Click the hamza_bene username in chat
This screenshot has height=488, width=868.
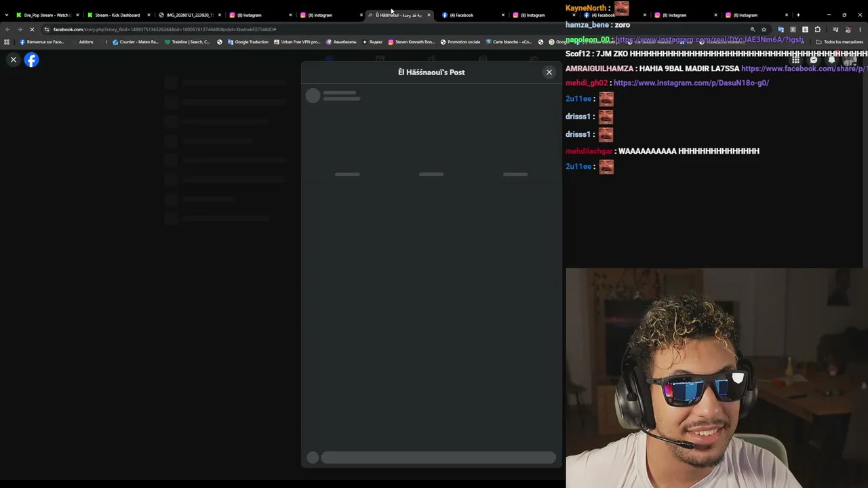587,25
